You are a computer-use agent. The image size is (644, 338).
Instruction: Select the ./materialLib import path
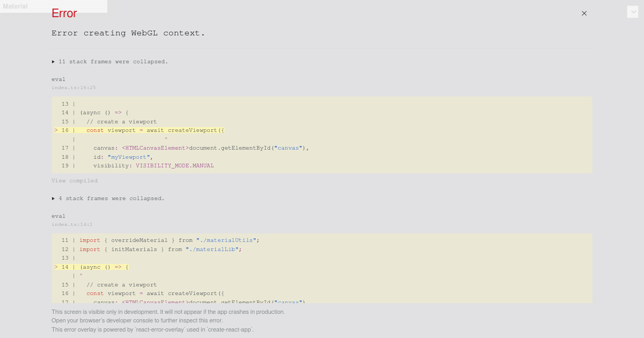[214, 249]
